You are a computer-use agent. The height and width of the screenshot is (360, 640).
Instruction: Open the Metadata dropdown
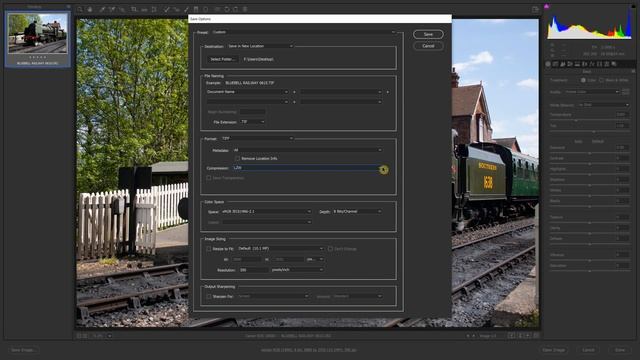pyautogui.click(x=308, y=150)
